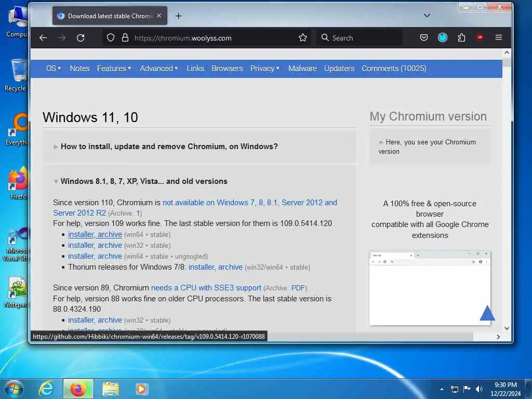Show hidden tray icons arrow

coord(442,389)
